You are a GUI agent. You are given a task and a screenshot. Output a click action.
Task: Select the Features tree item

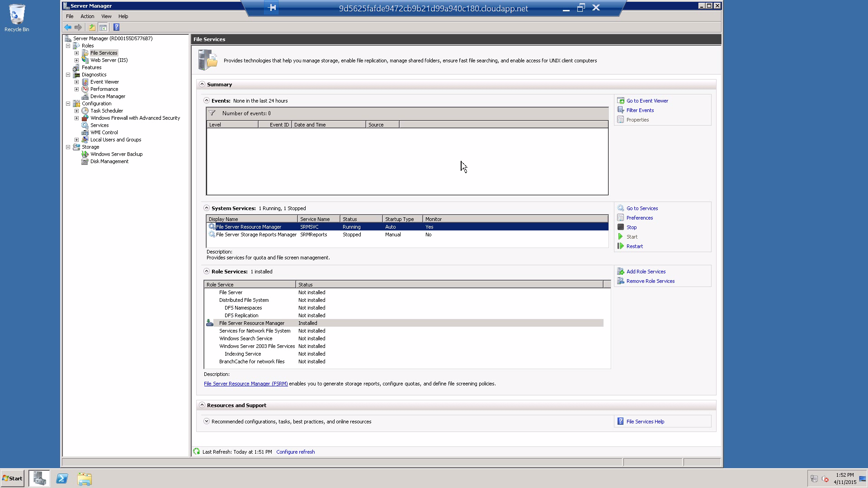pos(91,67)
